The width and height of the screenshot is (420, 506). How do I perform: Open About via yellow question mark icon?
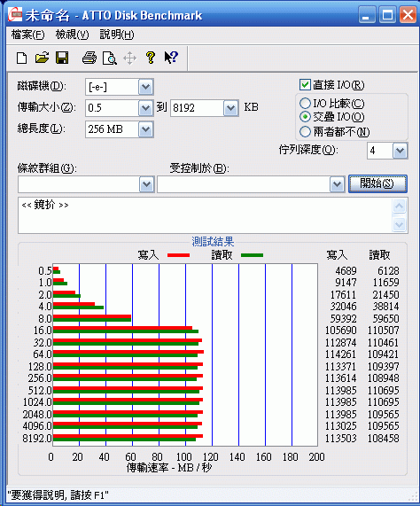coord(151,58)
